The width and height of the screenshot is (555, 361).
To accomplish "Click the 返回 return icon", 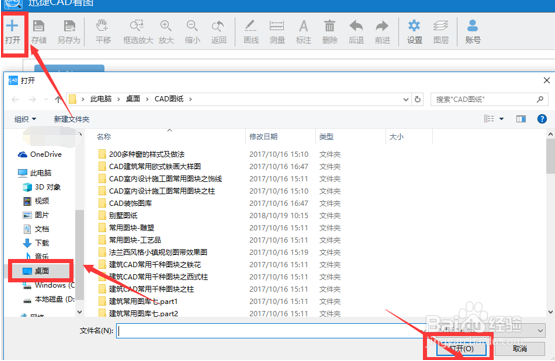I will coord(218,32).
